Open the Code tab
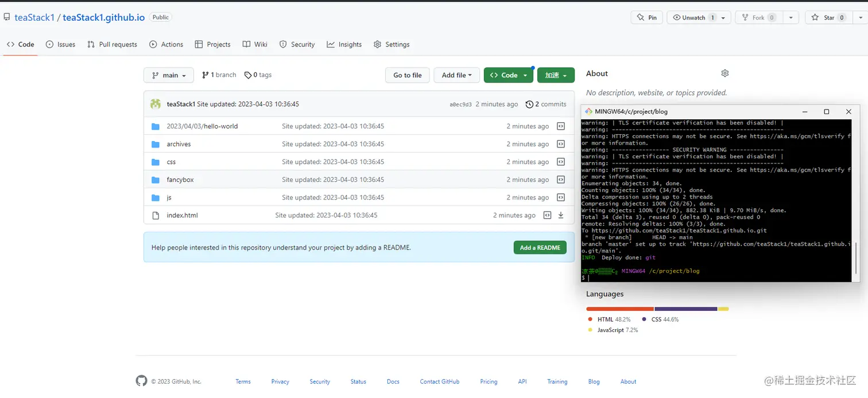This screenshot has width=868, height=398. 21,44
